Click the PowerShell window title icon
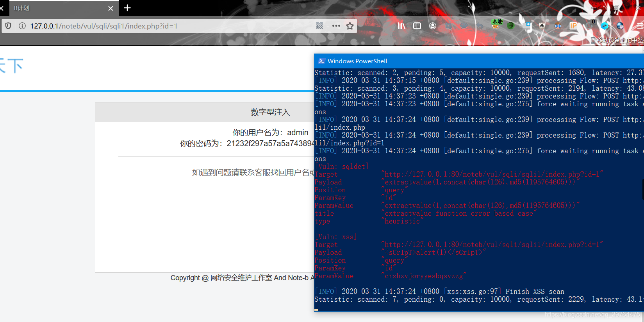644x322 pixels. tap(321, 61)
